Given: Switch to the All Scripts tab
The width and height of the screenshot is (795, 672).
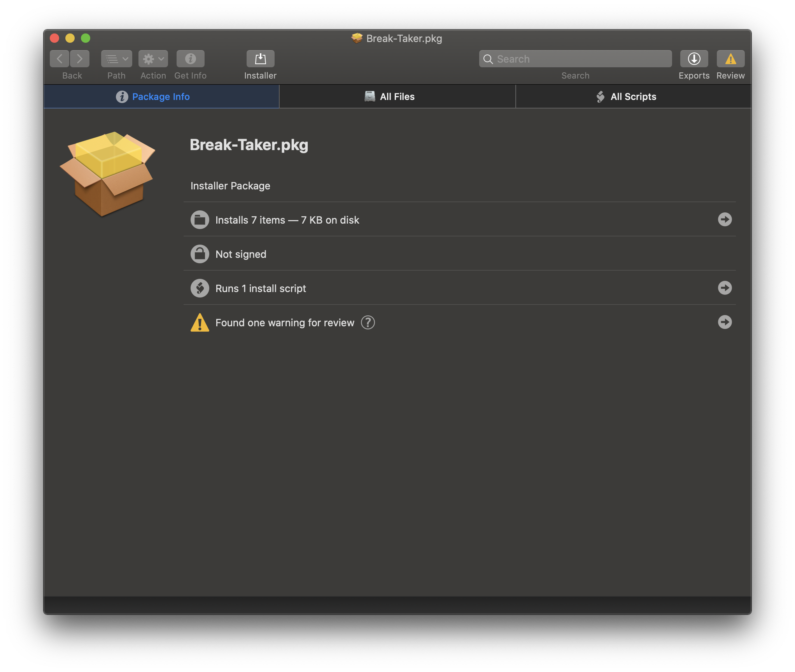Looking at the screenshot, I should [x=633, y=96].
